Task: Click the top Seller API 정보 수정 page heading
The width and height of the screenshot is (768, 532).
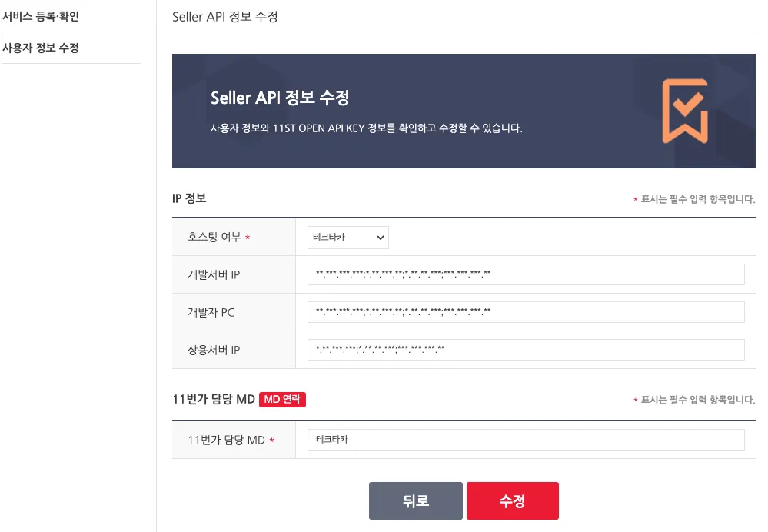Action: (x=224, y=16)
